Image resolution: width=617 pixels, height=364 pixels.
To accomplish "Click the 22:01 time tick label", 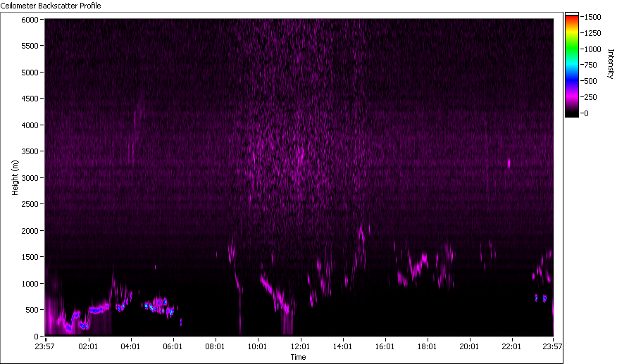I will (x=511, y=346).
